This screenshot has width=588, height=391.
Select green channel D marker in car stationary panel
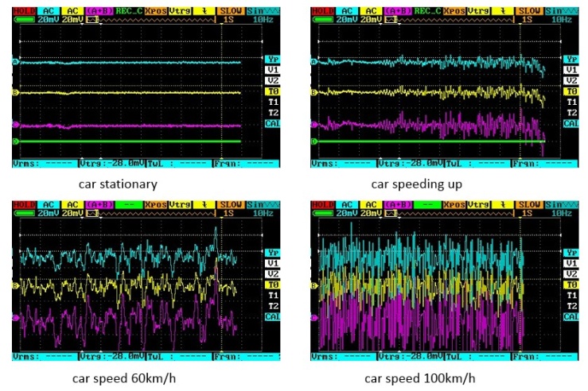coord(15,142)
